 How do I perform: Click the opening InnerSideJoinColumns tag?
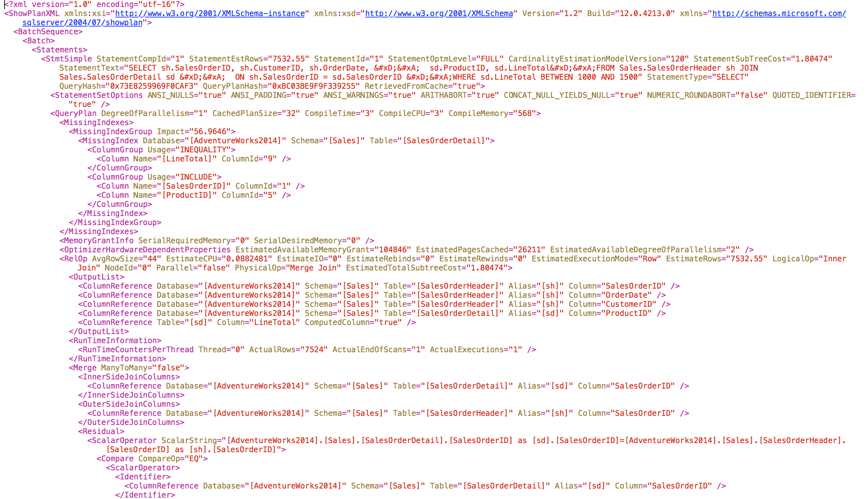(129, 377)
